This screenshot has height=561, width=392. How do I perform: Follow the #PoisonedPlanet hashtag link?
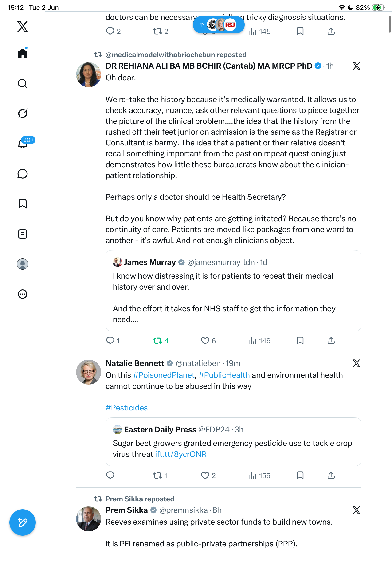[x=164, y=375]
